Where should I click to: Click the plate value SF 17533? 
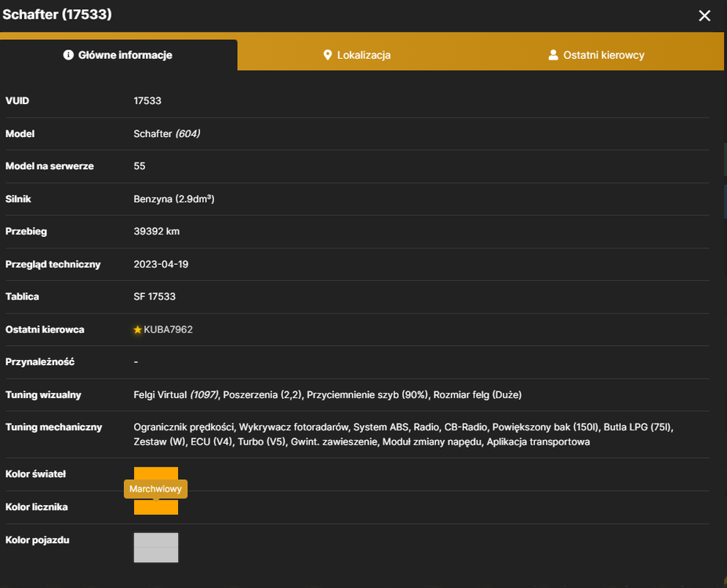(x=154, y=296)
